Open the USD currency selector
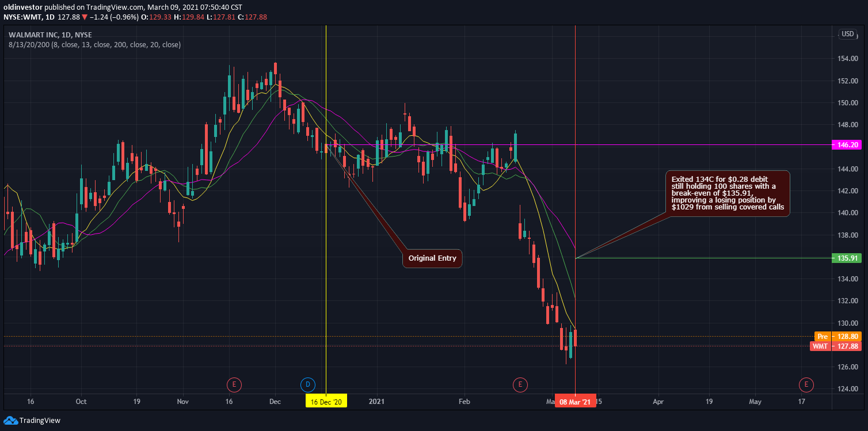Image resolution: width=868 pixels, height=431 pixels. tap(848, 34)
